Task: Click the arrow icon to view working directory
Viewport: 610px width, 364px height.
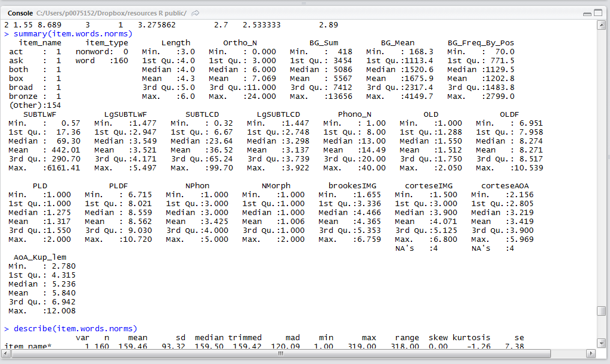Action: tap(196, 13)
